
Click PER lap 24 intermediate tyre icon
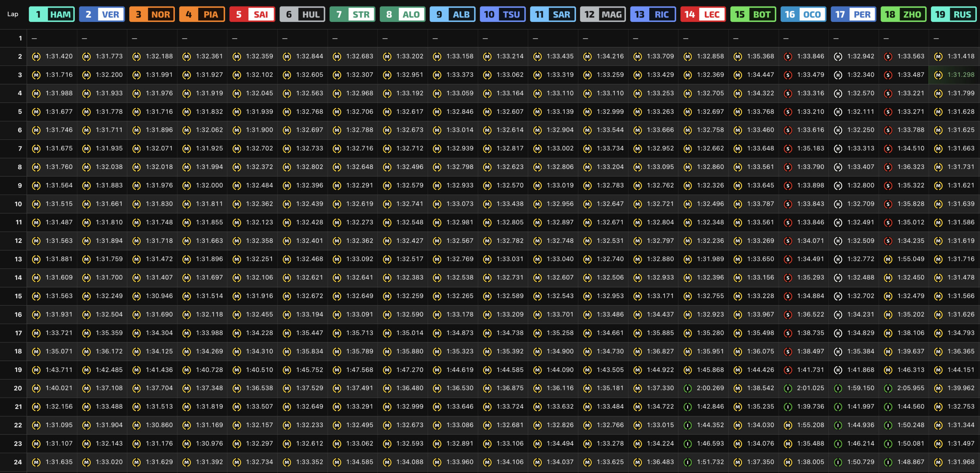tap(838, 462)
